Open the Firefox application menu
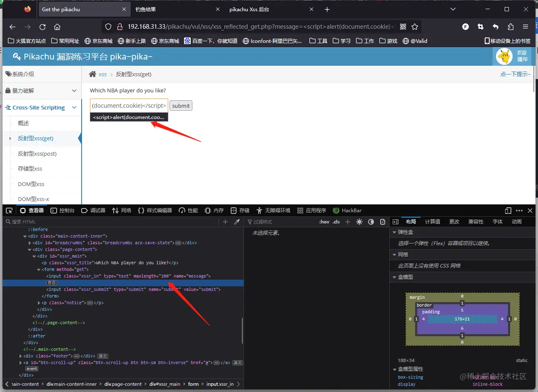The image size is (538, 392). 526,27
